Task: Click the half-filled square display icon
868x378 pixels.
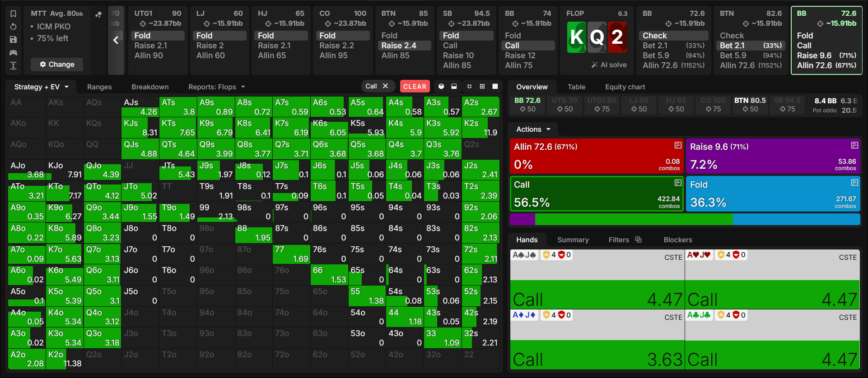Action: pyautogui.click(x=454, y=86)
